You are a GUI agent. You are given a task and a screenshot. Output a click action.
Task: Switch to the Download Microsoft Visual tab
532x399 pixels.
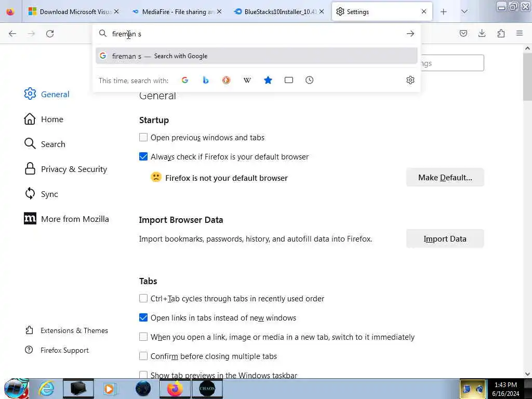[x=73, y=12]
